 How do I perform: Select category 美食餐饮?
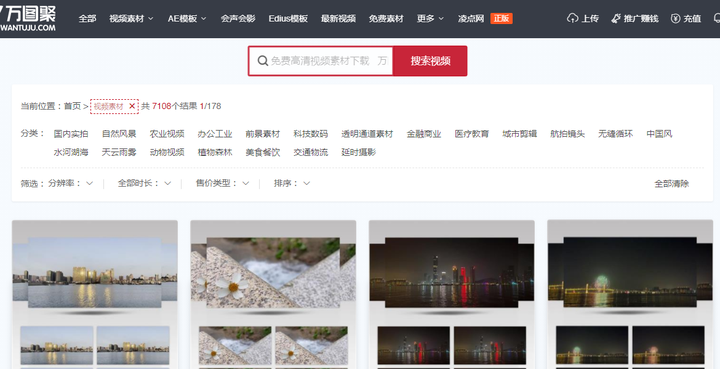pos(263,152)
